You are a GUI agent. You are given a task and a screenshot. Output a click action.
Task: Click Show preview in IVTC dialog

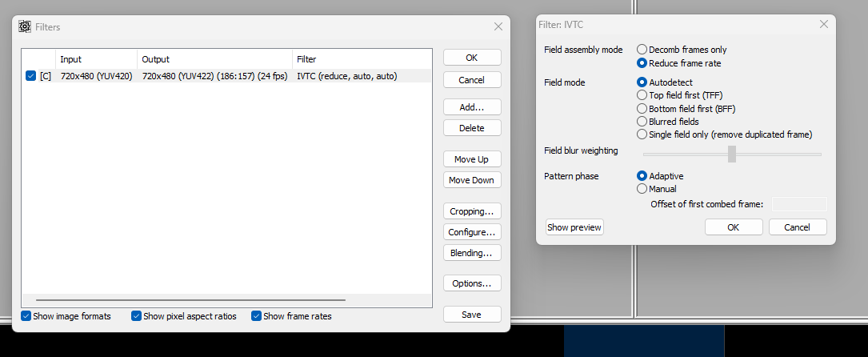574,227
